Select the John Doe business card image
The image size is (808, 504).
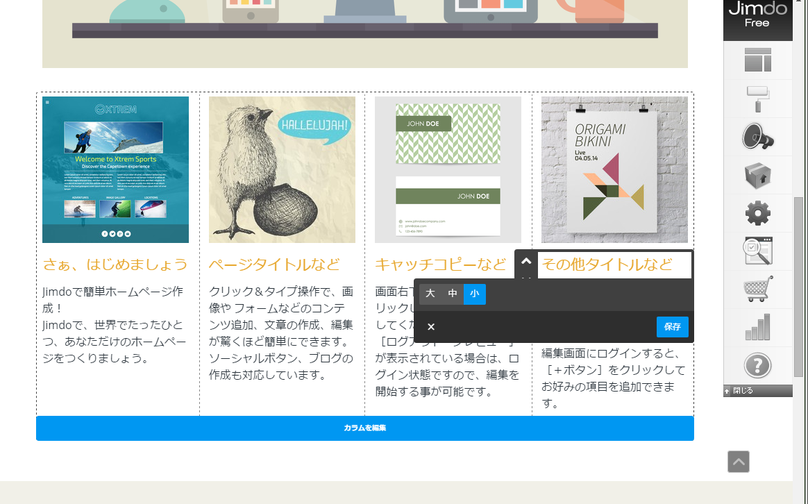[448, 170]
